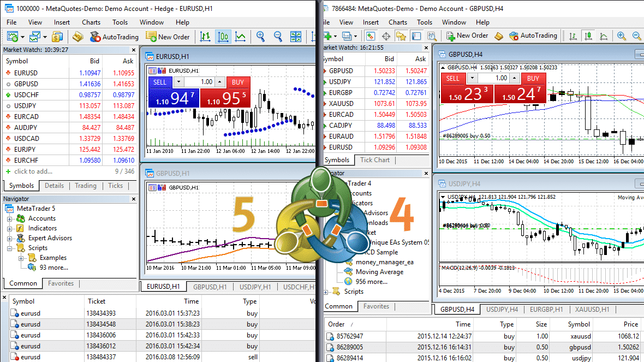Select line chart type in MetaTrader 4 toolbar
644x362 pixels.
[x=604, y=36]
